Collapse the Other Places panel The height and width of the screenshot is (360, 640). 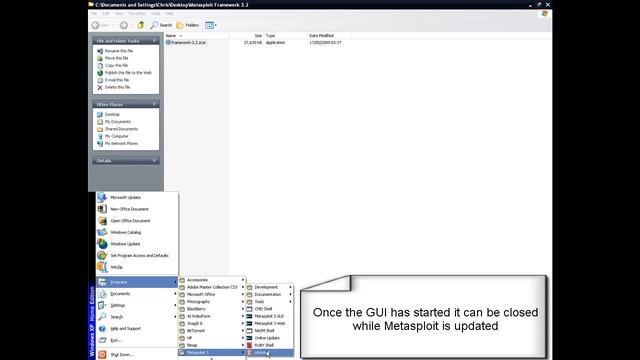[x=154, y=104]
